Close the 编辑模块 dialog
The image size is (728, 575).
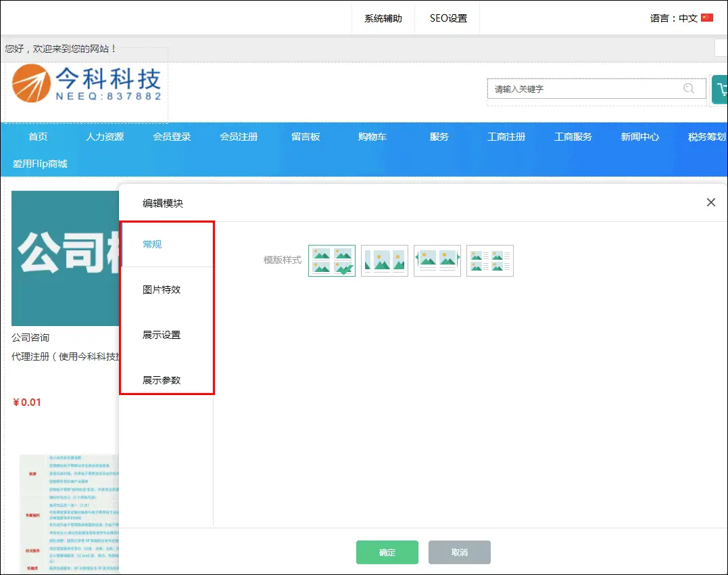tap(710, 202)
